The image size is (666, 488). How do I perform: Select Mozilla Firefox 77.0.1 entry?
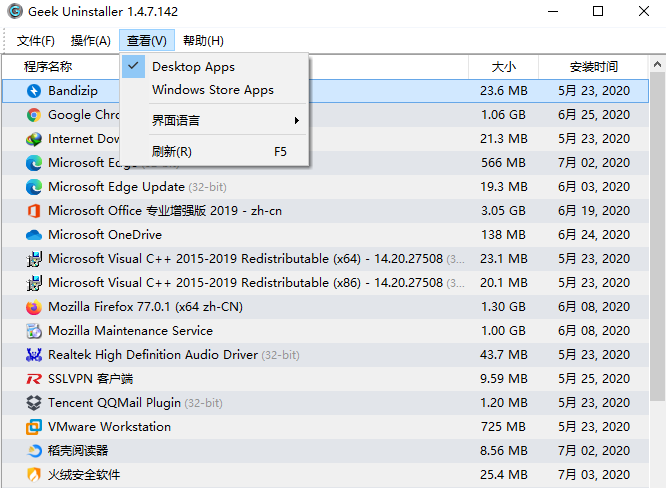[325, 307]
